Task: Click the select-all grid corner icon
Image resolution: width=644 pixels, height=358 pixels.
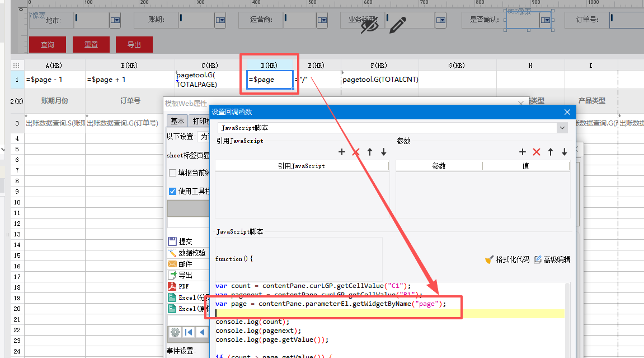Action: click(x=16, y=66)
